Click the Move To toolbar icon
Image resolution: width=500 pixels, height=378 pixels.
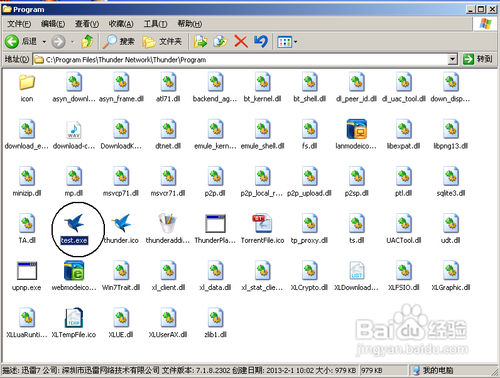(200, 41)
